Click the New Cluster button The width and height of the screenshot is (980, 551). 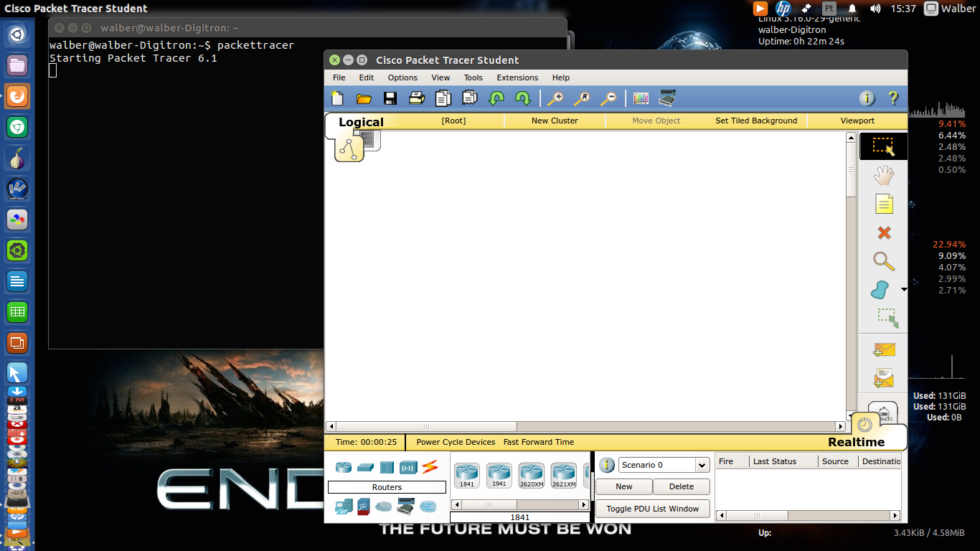coord(555,121)
